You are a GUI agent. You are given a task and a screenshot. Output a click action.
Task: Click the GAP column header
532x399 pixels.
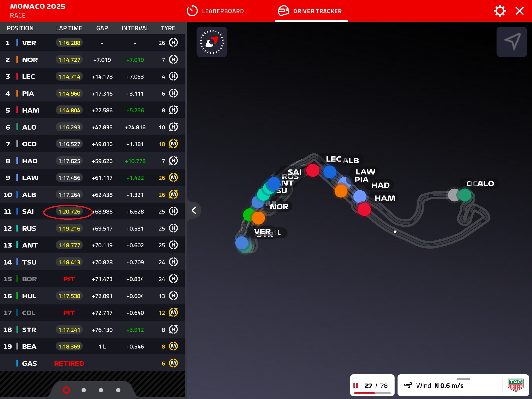coord(102,28)
